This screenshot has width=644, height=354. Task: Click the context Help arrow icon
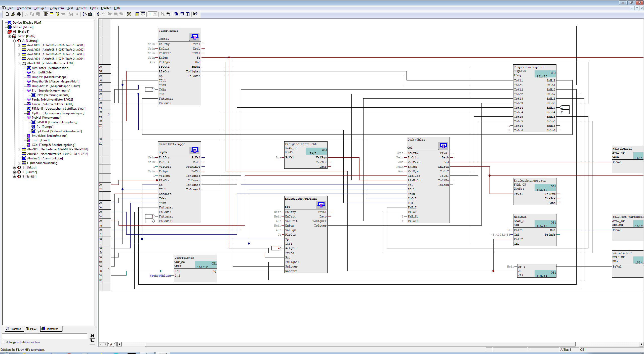tap(195, 14)
